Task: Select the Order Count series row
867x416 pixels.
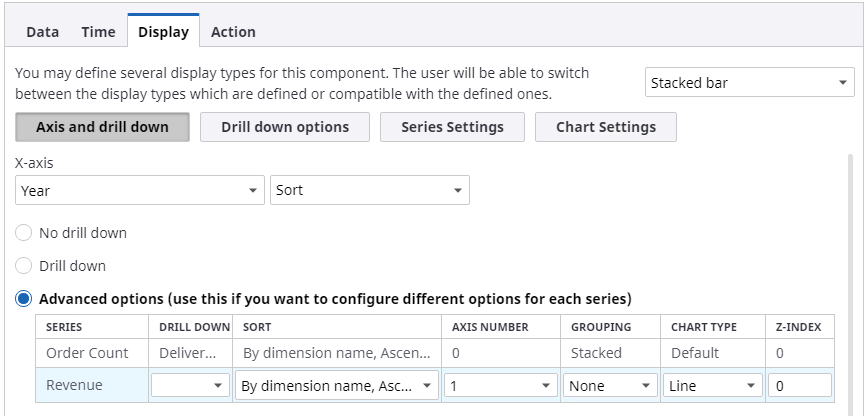Action: (88, 353)
